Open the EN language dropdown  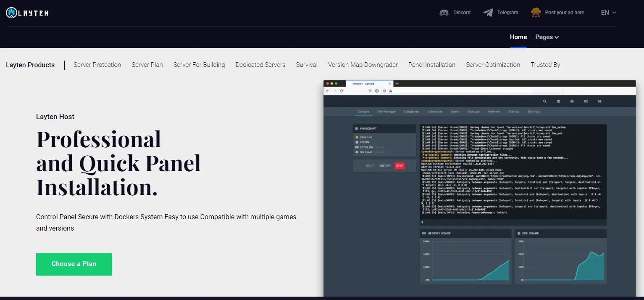pyautogui.click(x=609, y=13)
